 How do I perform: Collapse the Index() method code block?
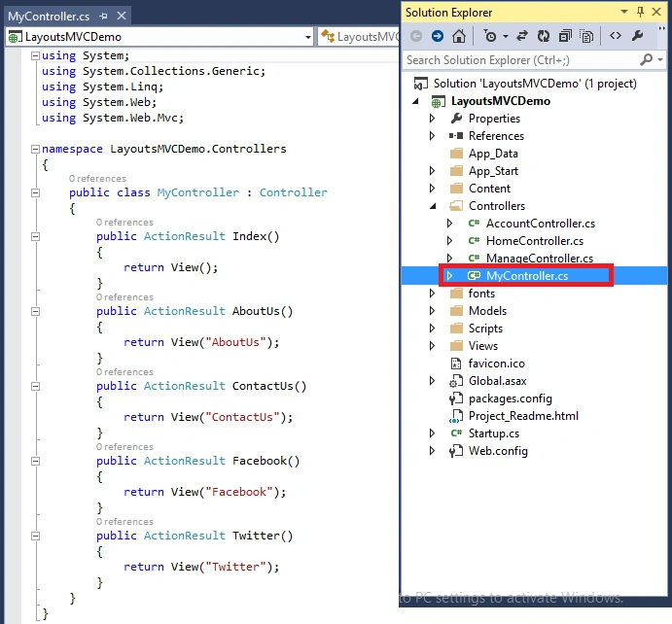[x=36, y=236]
